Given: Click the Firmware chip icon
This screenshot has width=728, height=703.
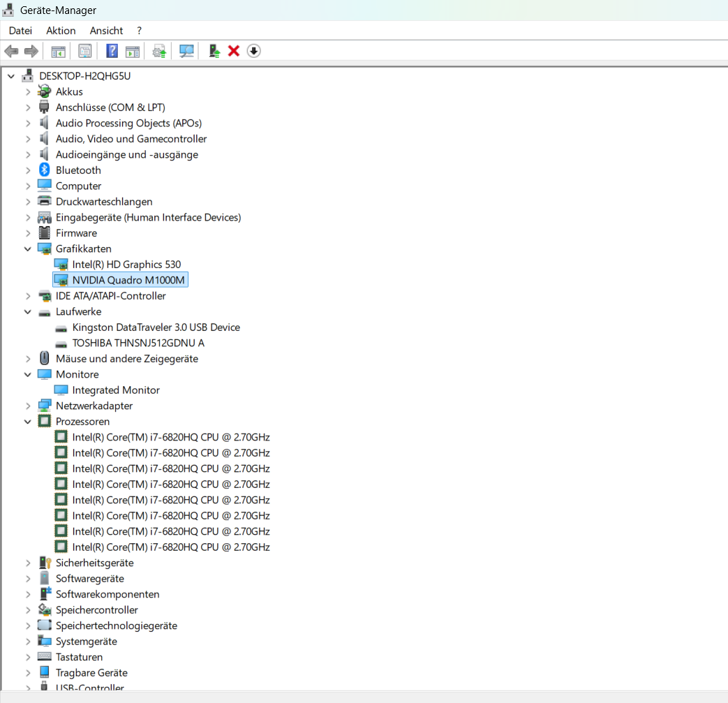Looking at the screenshot, I should (44, 232).
